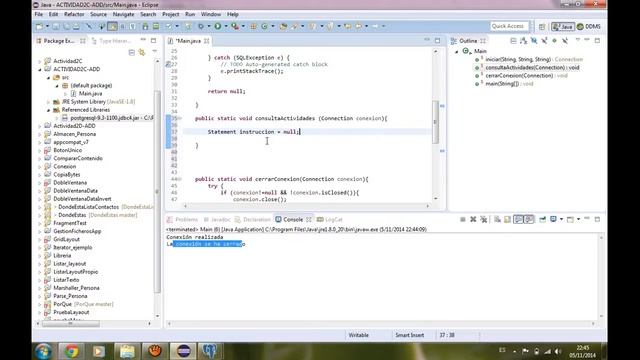Open Display Selected Console dropdown
This screenshot has height=360, width=640.
(x=561, y=219)
